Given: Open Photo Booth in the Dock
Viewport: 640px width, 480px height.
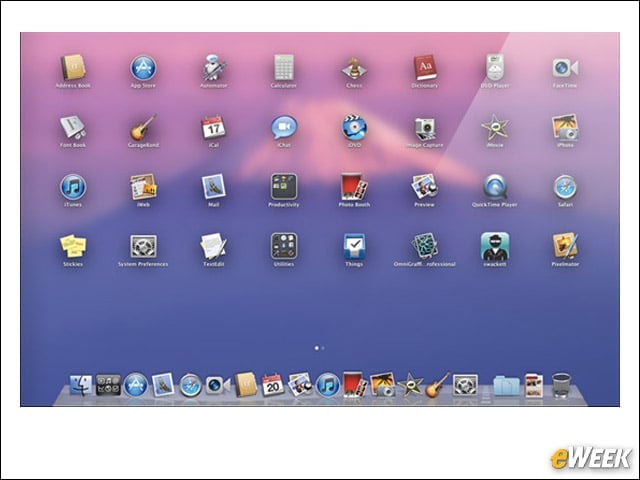Looking at the screenshot, I should pos(355,385).
